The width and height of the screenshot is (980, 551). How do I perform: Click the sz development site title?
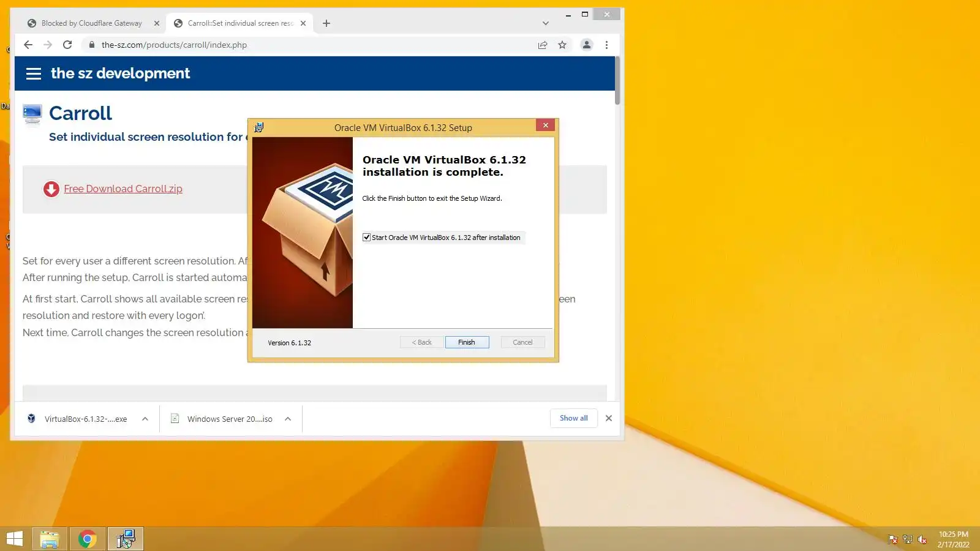tap(120, 73)
